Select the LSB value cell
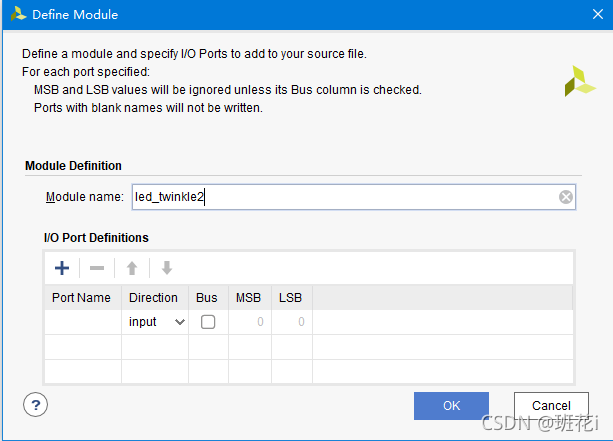The height and width of the screenshot is (441, 613). tap(292, 322)
